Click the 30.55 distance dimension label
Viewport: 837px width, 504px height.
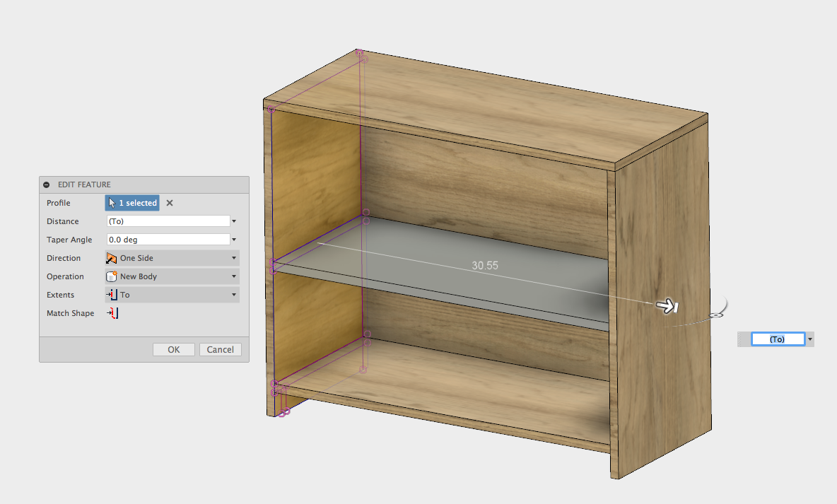[485, 265]
